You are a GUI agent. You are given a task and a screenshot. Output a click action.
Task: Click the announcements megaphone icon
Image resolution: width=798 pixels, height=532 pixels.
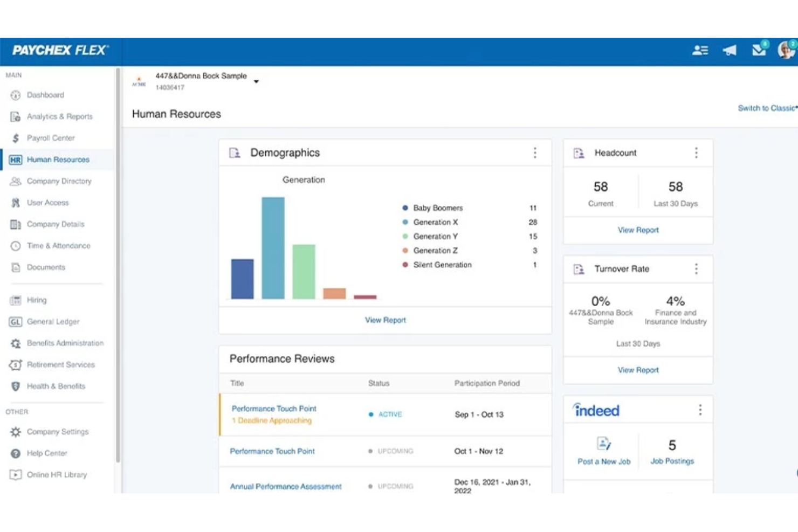tap(730, 50)
